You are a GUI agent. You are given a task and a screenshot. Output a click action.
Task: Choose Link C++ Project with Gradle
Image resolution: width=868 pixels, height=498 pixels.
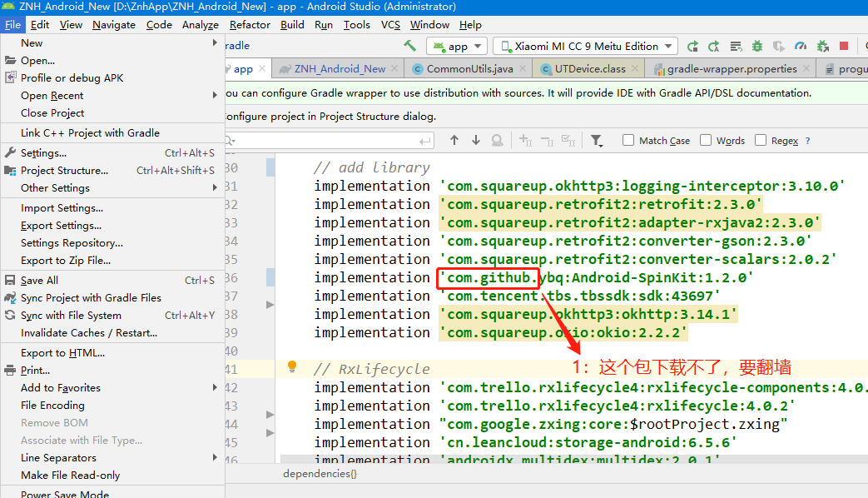coord(113,133)
